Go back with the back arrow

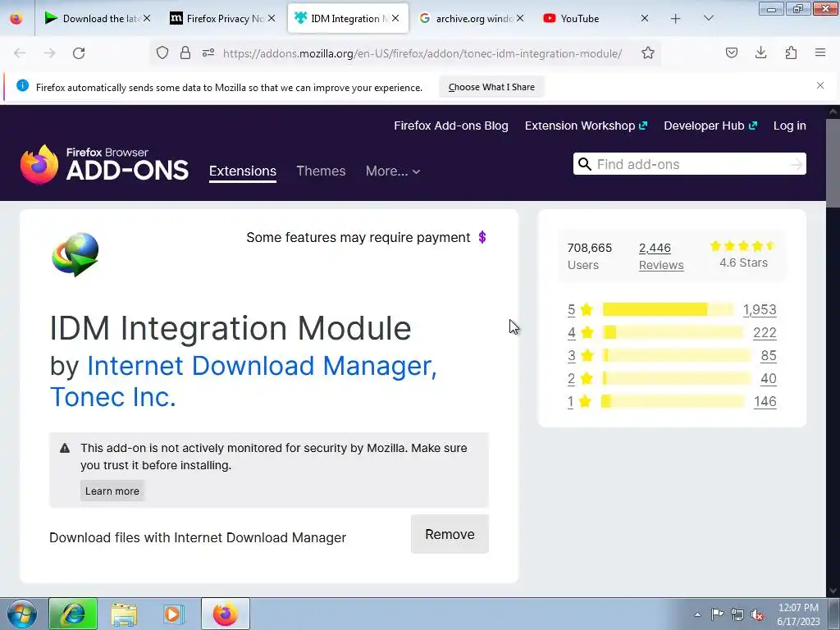tap(20, 53)
